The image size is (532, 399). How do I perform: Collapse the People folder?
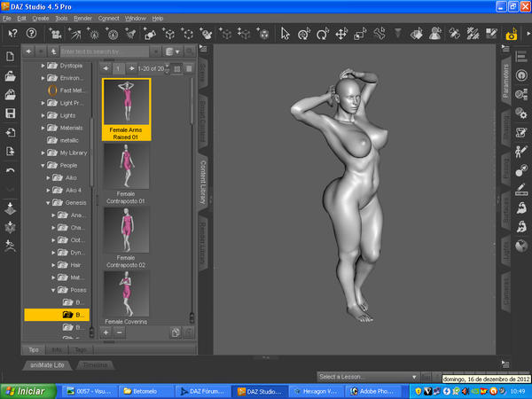(43, 165)
